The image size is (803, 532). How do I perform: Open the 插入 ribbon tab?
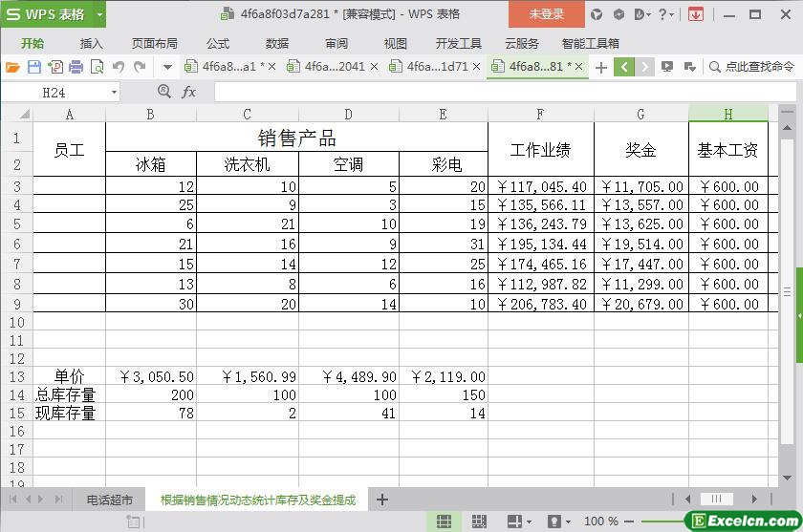point(92,44)
